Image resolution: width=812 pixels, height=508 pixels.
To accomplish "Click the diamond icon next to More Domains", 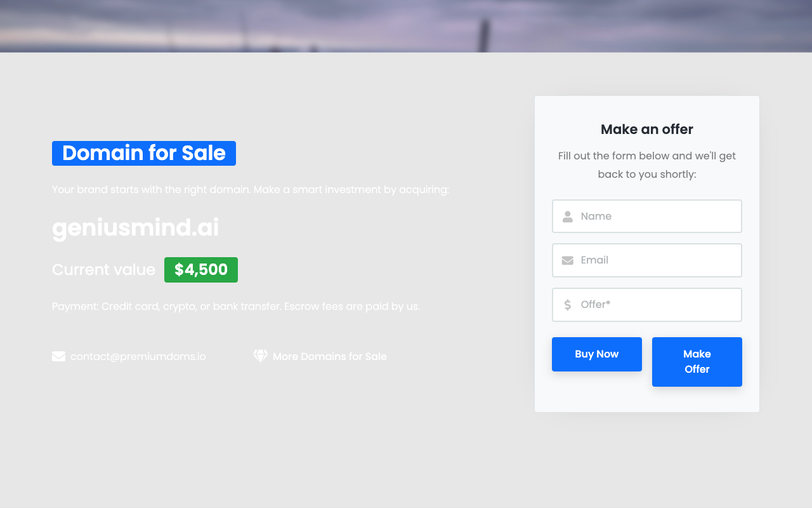I will coord(260,356).
